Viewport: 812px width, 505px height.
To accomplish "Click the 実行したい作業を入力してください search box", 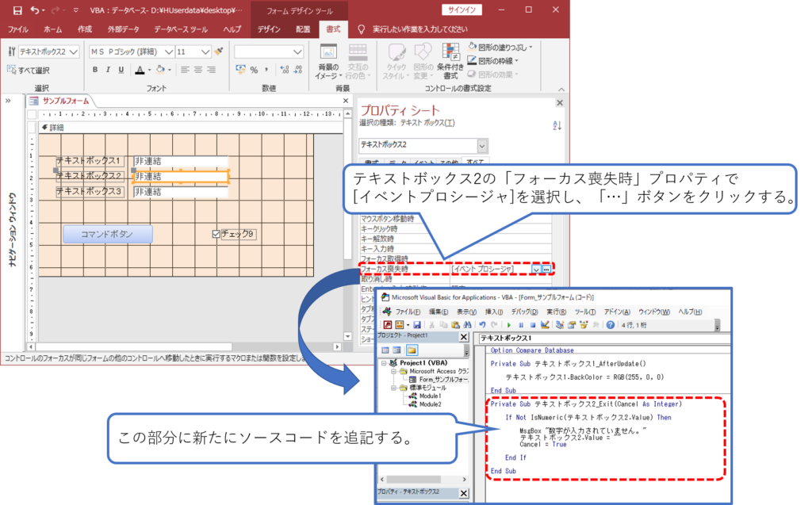I will click(x=419, y=29).
